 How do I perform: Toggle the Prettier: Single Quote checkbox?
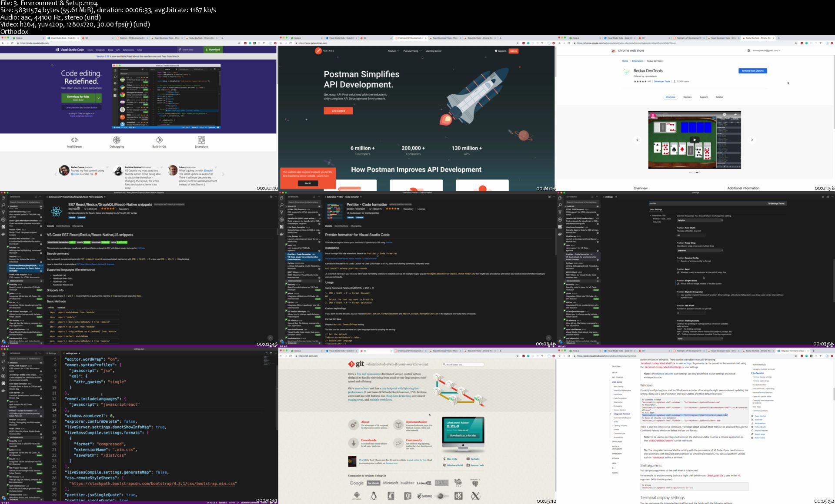click(678, 284)
